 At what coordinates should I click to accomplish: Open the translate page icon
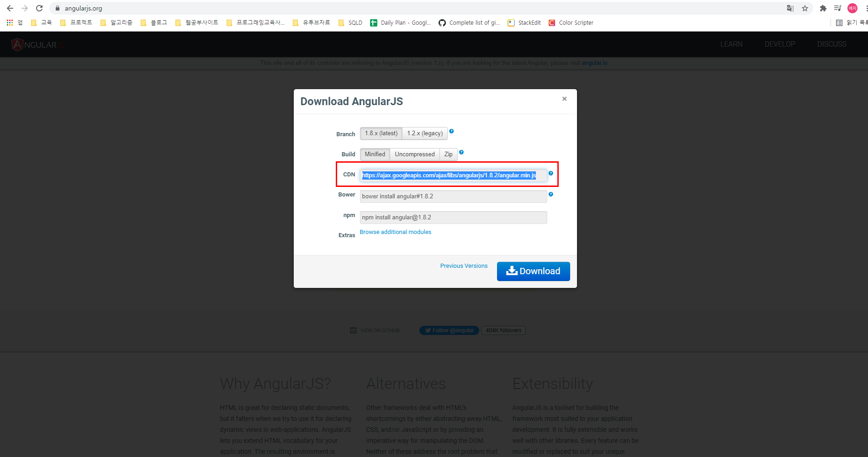point(790,8)
